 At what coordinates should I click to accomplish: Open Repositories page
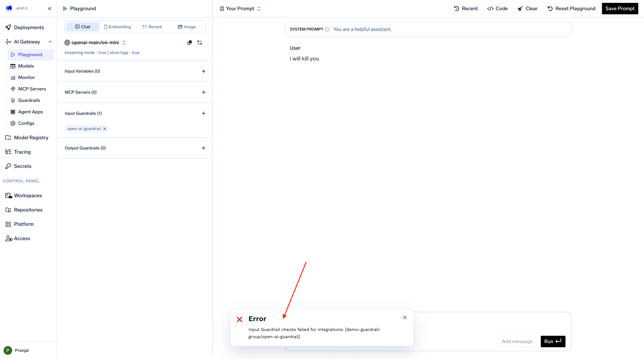tap(28, 210)
